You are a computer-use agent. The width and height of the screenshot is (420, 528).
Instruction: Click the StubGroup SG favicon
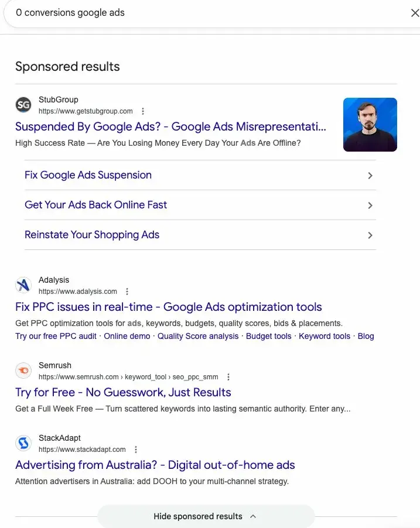(23, 104)
